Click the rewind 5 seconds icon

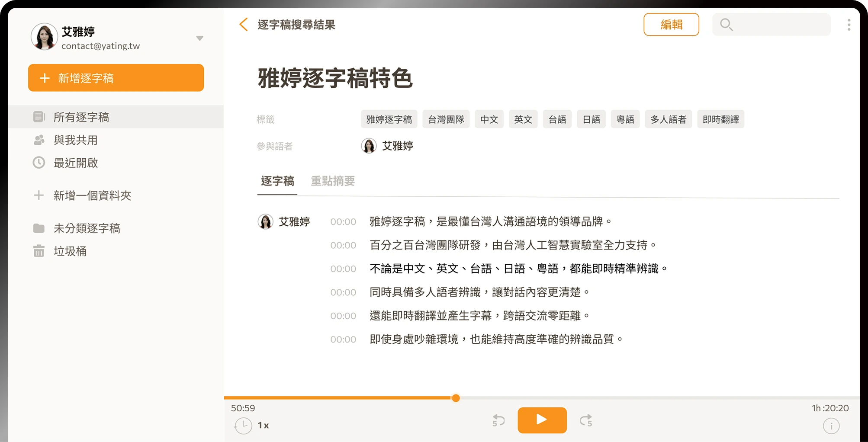tap(498, 420)
